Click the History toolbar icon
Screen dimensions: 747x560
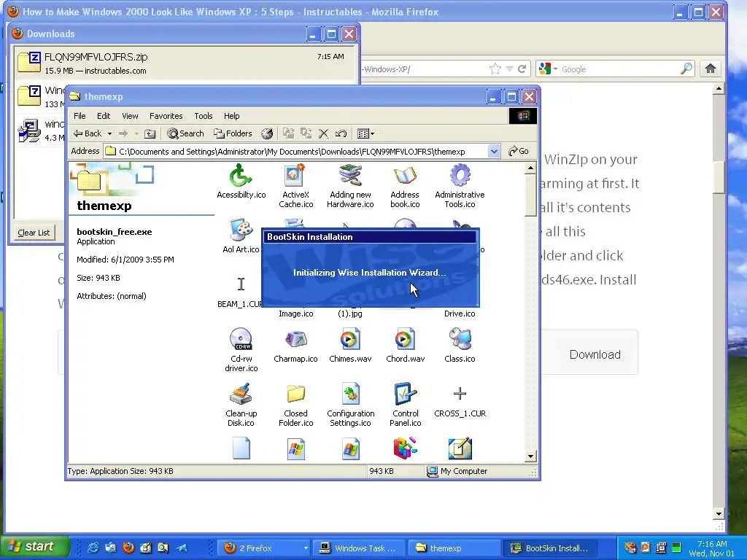click(267, 134)
